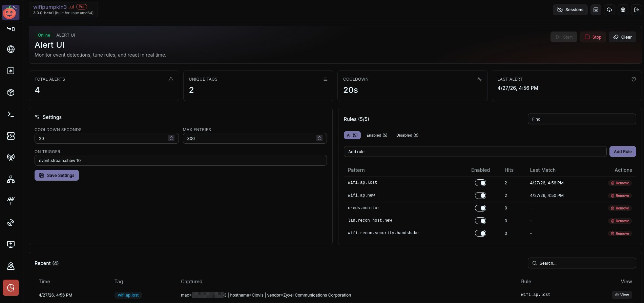Switch to the Disabled (0) rules tab

407,135
